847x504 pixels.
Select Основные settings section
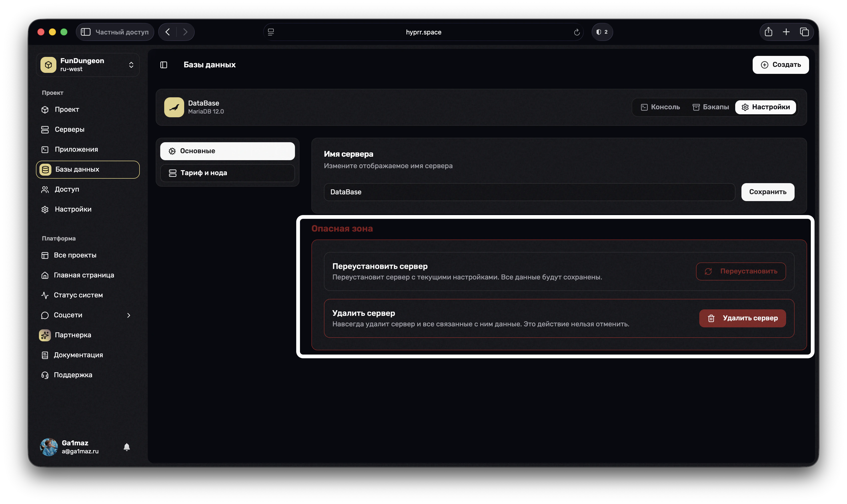click(227, 151)
